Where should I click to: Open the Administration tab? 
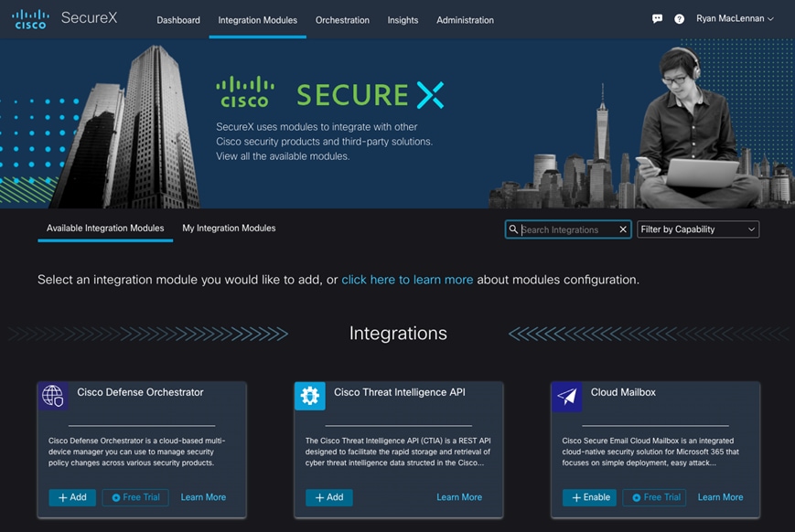pos(465,20)
